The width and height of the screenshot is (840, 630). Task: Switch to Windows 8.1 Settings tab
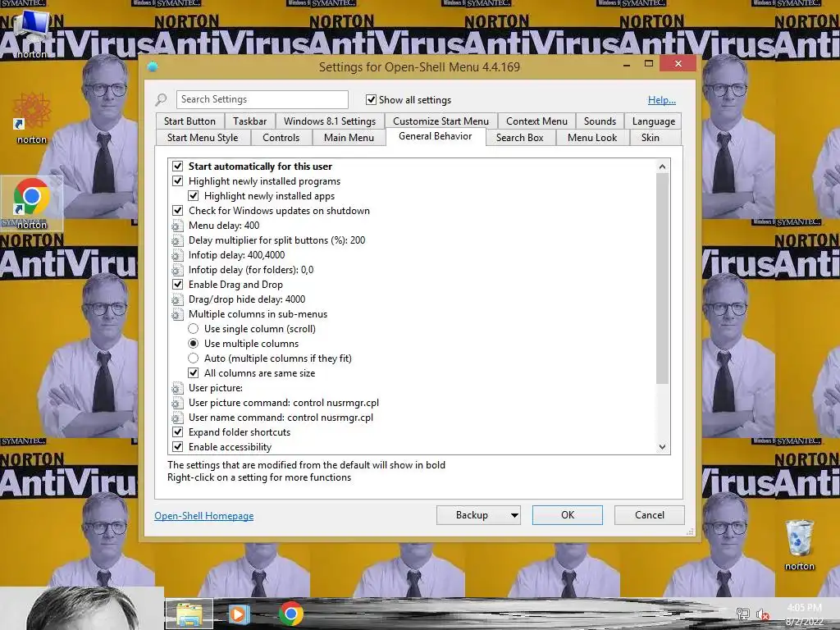pyautogui.click(x=330, y=121)
